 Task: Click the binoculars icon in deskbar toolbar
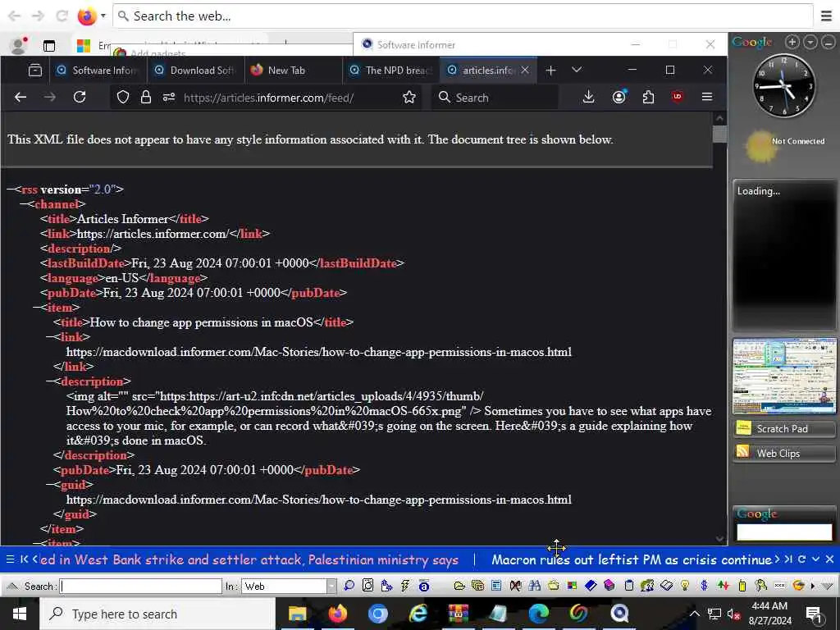(x=535, y=586)
